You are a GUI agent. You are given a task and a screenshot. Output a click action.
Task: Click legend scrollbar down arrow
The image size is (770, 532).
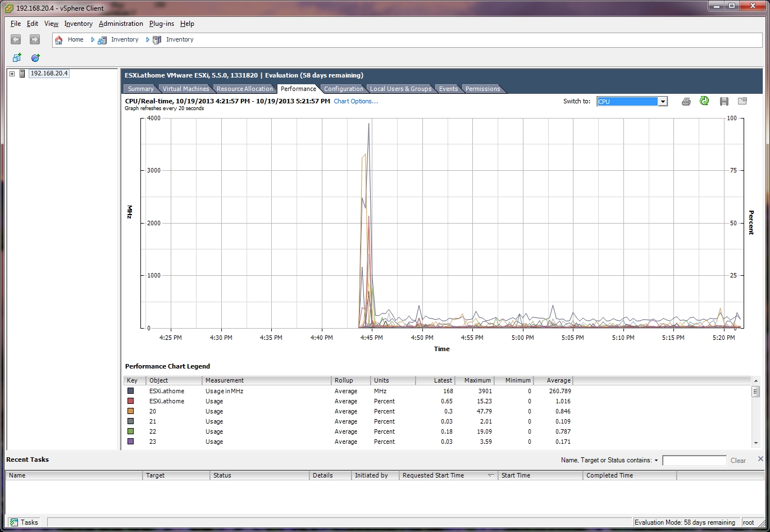[755, 443]
